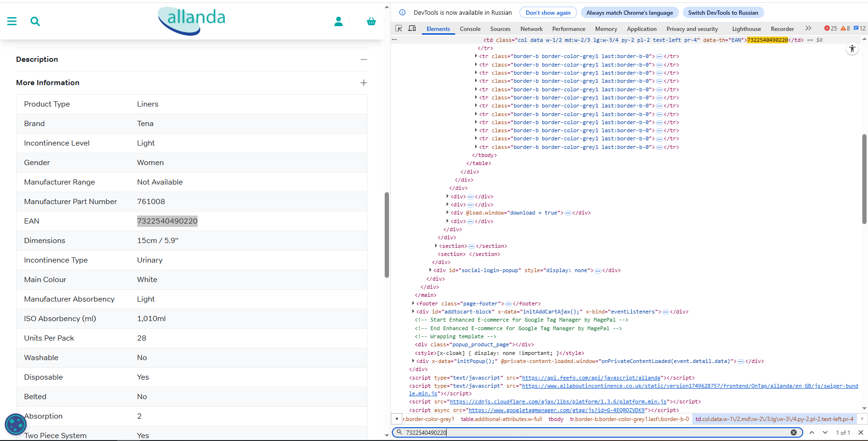Go to next search match

point(825,432)
